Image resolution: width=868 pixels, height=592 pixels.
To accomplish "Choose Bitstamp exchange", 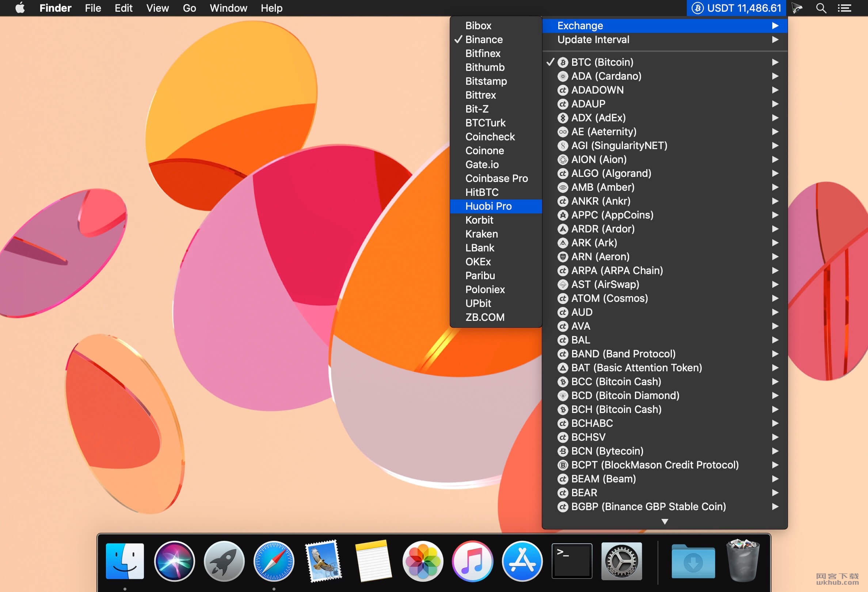I will [x=496, y=81].
